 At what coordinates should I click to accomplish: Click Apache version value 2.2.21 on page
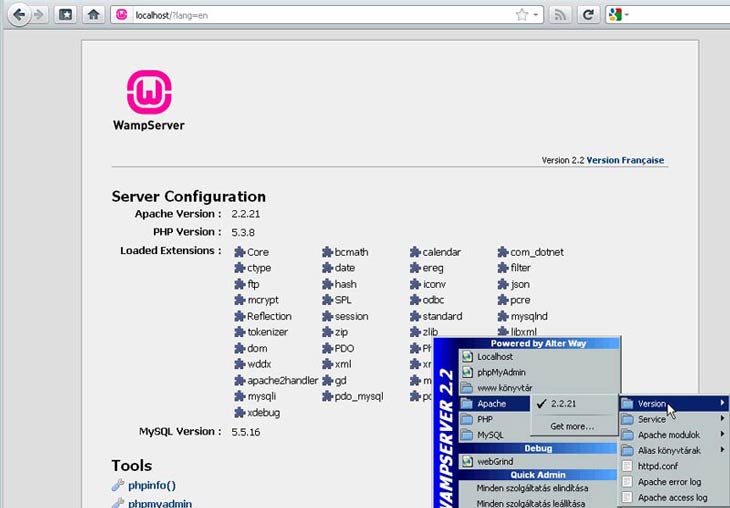click(x=246, y=214)
